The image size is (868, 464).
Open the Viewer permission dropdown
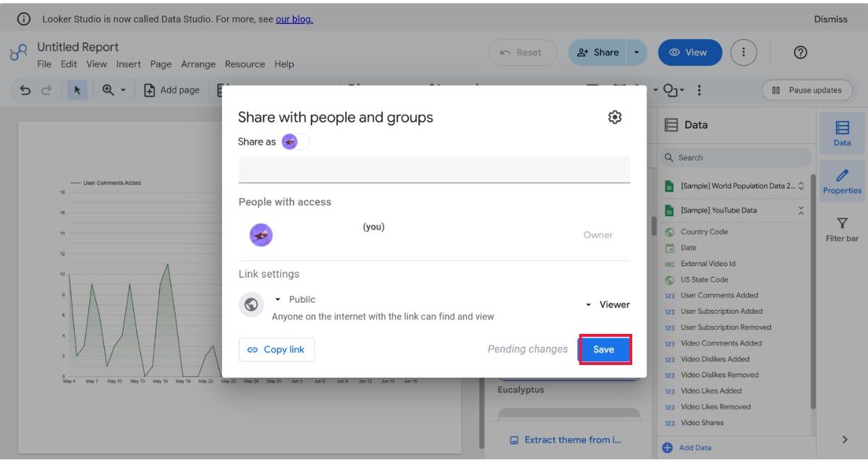pyautogui.click(x=608, y=304)
